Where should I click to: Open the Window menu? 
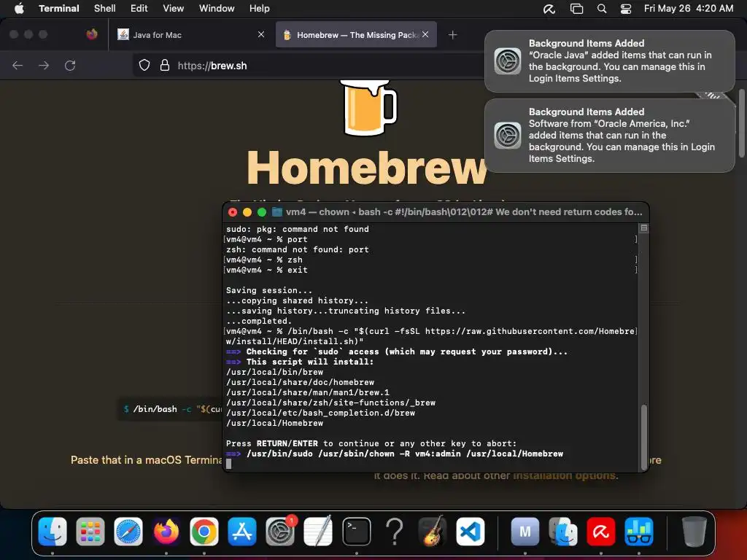(216, 8)
